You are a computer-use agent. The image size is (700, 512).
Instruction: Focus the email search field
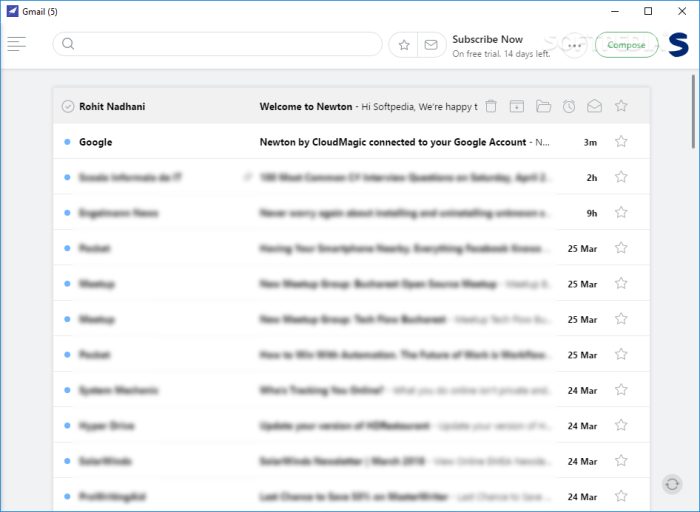click(217, 44)
